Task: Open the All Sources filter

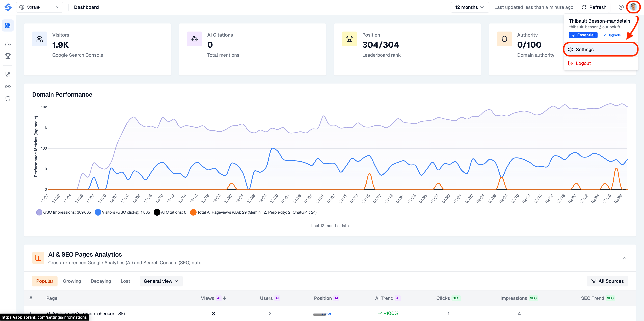Action: pos(607,281)
